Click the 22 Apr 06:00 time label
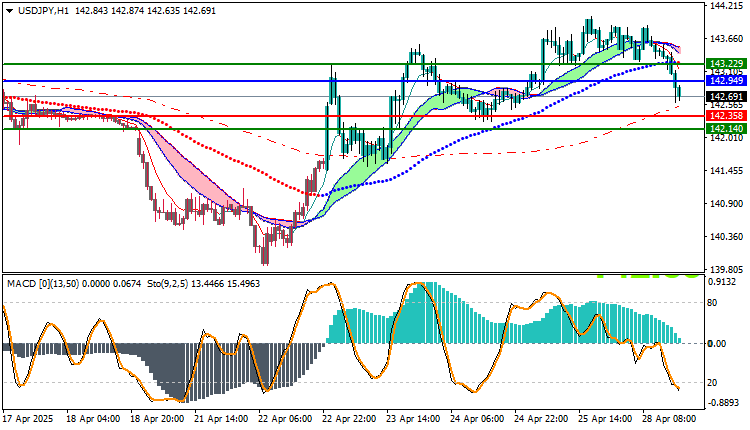 285,419
